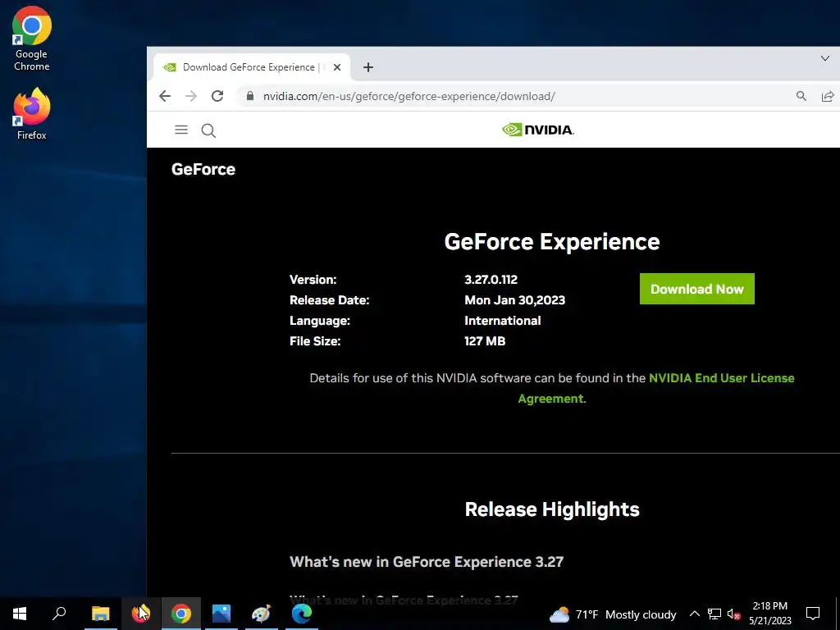
Task: Expand the Chrome tab search chevron
Action: click(825, 58)
